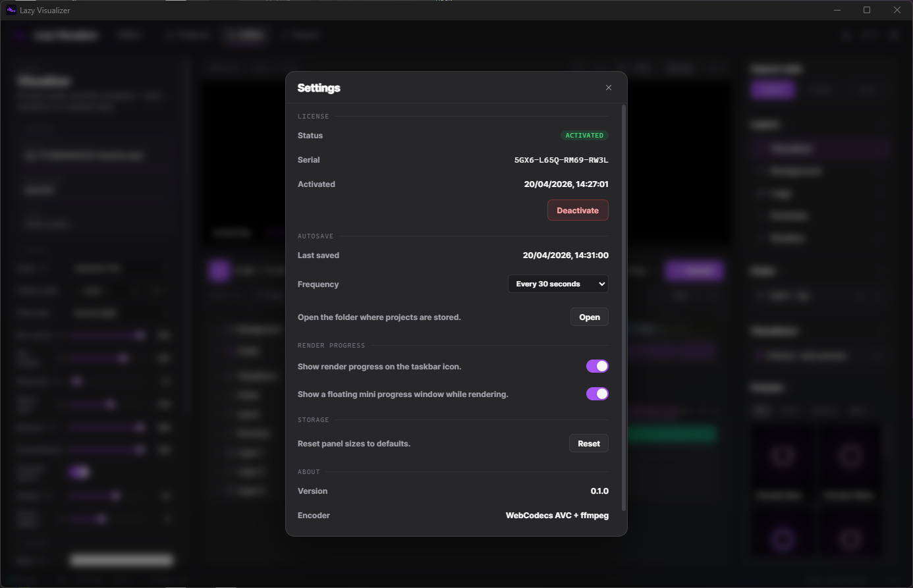Screen dimensions: 913x588
Task: Click the Lazy Visualizer icon in the title bar
Action: click(10, 10)
